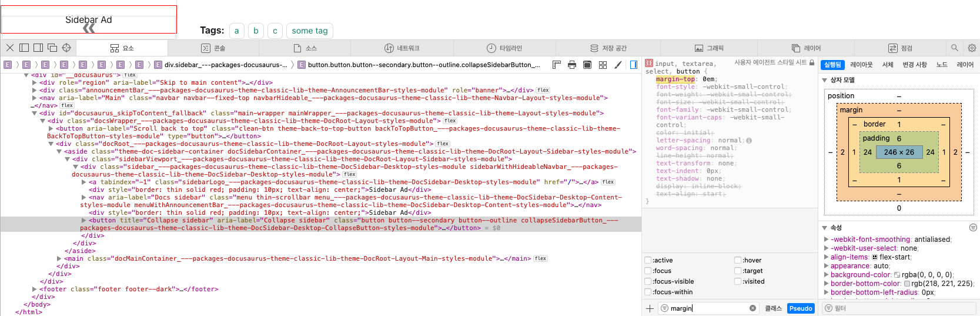Toggle the :active pseudo-class checkbox
Image resolution: width=980 pixels, height=316 pixels.
648,260
